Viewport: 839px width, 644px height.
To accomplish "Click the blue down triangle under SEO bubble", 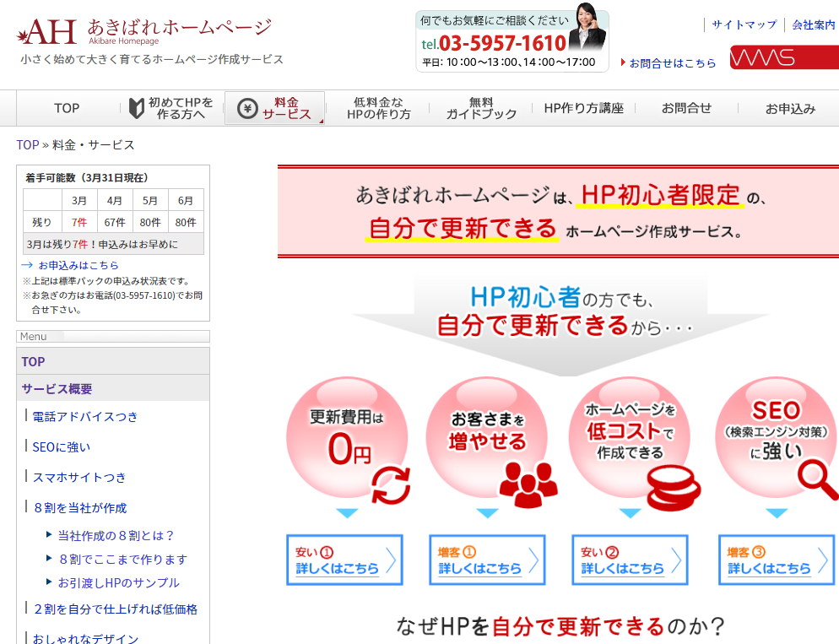I will (777, 513).
